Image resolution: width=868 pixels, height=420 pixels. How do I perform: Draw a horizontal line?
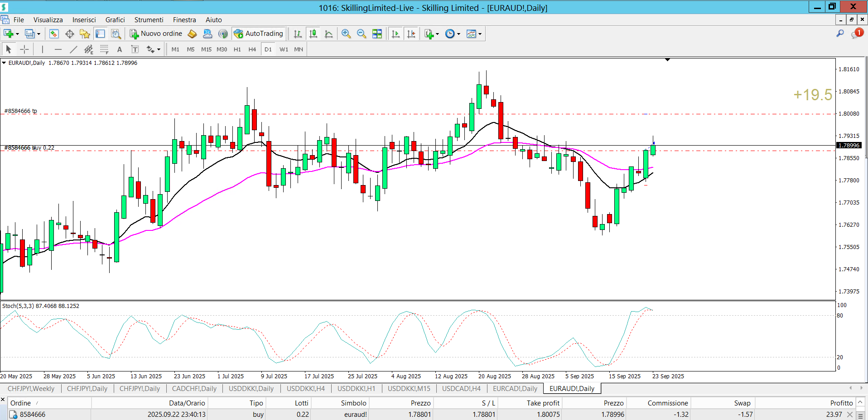tap(58, 49)
